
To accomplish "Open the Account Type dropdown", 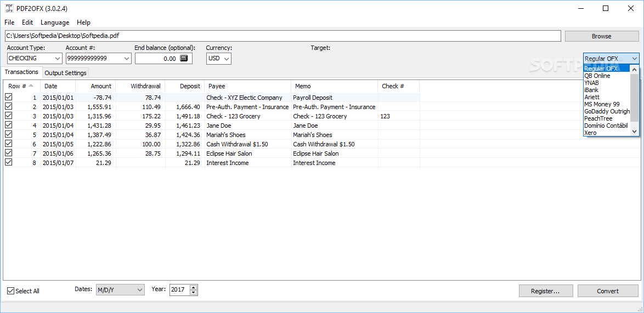I will [35, 58].
